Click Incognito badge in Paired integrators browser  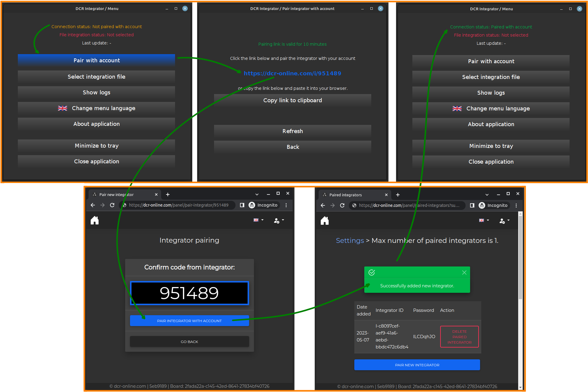493,205
